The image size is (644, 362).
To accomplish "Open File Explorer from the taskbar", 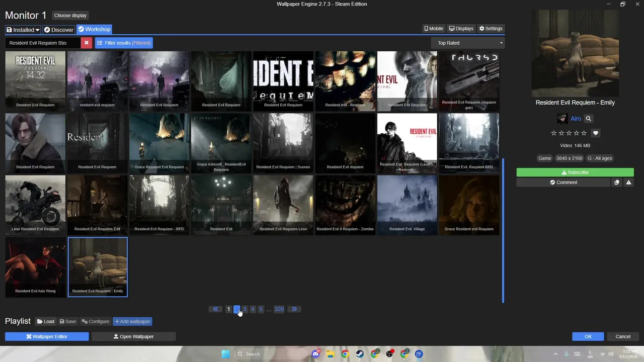I will pyautogui.click(x=330, y=354).
